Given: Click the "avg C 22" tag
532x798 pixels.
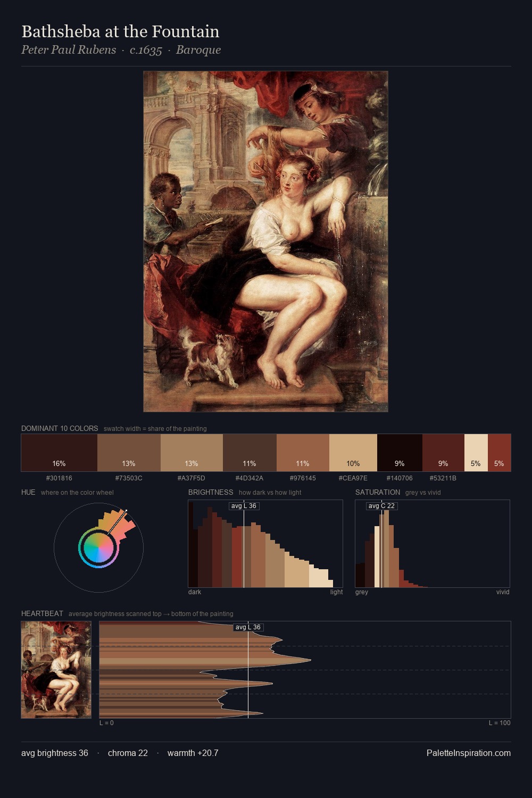Looking at the screenshot, I should pyautogui.click(x=382, y=506).
